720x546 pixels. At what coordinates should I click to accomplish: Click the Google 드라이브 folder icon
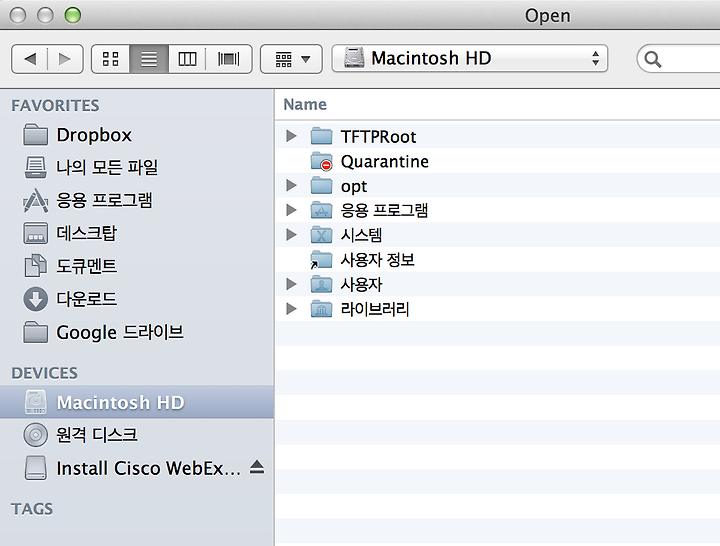coord(35,332)
